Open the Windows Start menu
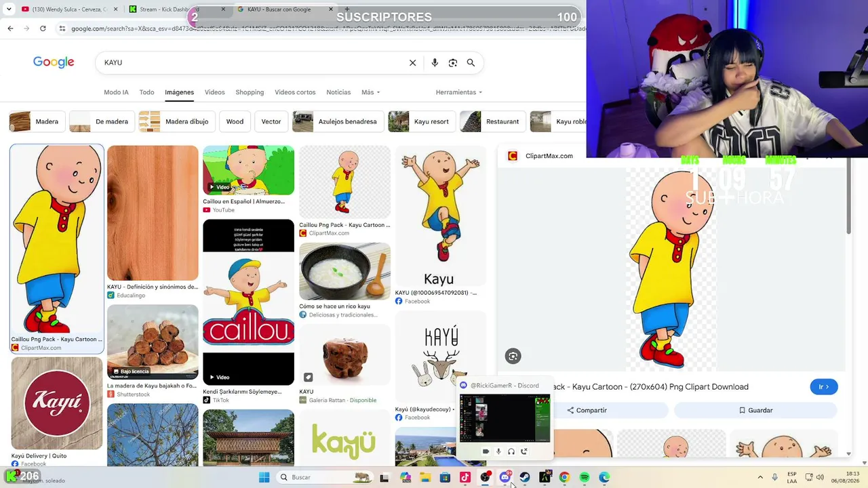 (x=264, y=477)
